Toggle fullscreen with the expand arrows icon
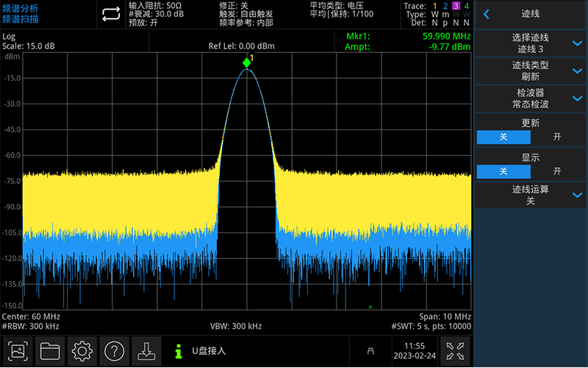This screenshot has width=588, height=368. pyautogui.click(x=454, y=352)
